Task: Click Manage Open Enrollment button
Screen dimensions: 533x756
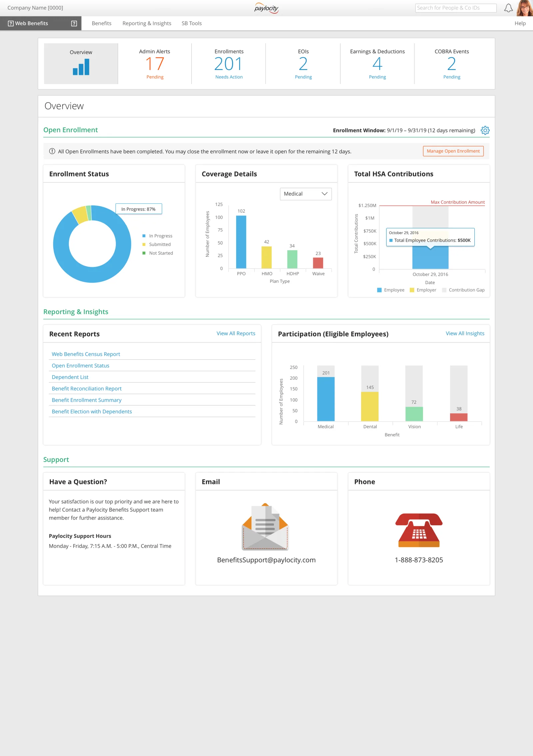Action: (x=453, y=151)
